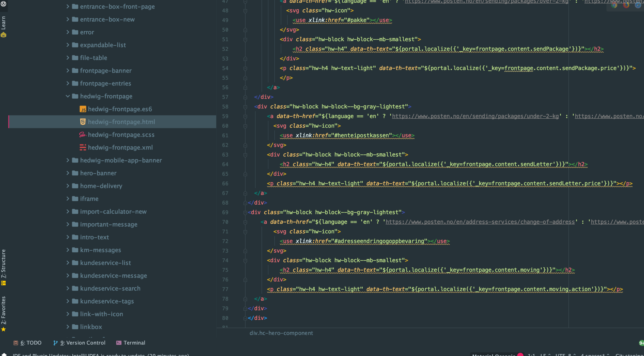
Task: Toggle fold marker on line 69
Action: 245,213
